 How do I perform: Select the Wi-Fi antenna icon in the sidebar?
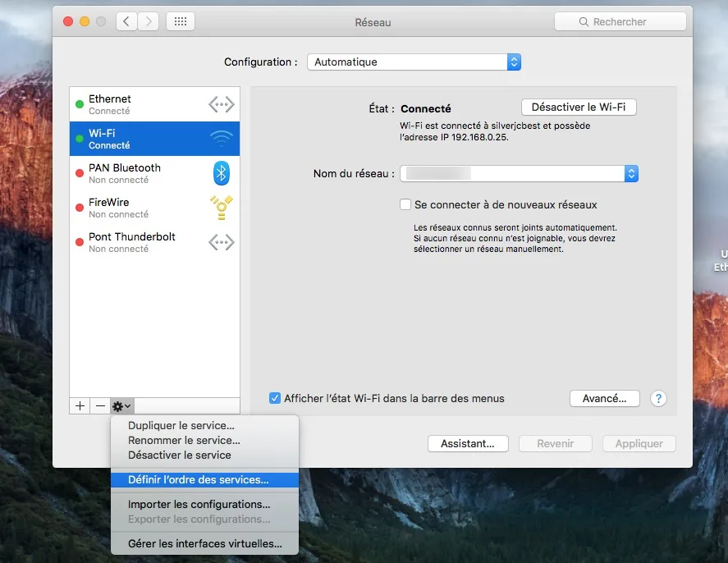pyautogui.click(x=221, y=138)
